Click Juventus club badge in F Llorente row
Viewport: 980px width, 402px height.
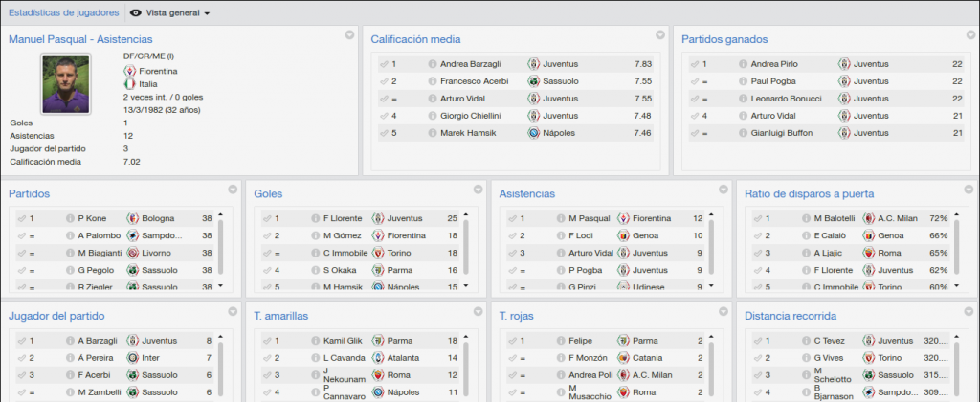tap(377, 218)
